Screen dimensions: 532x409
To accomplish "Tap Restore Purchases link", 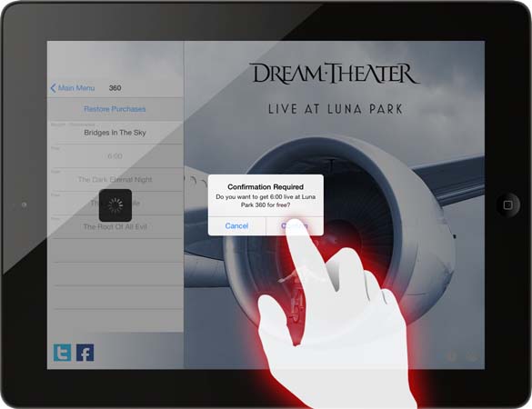I will pos(115,109).
